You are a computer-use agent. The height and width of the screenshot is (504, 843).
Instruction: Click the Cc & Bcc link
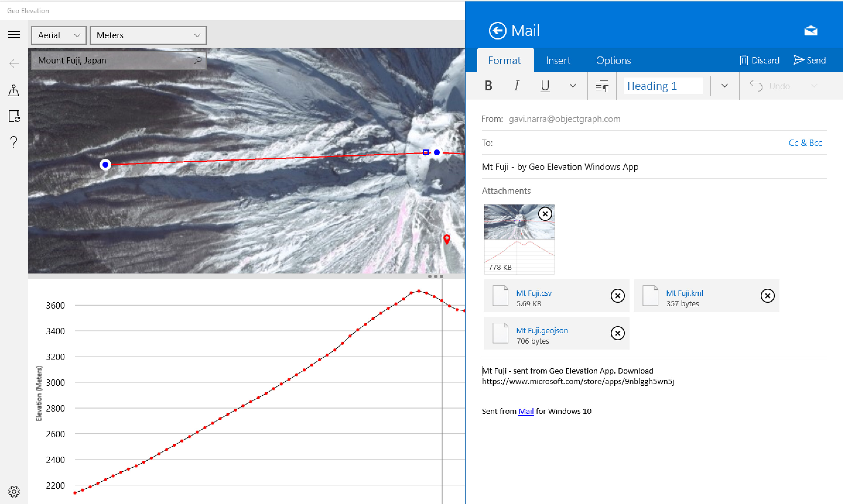[805, 143]
